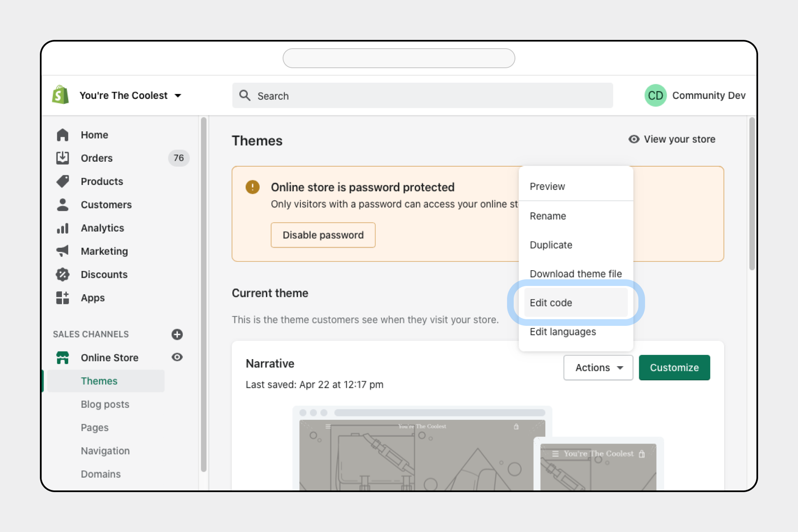Click the Products tag icon
The width and height of the screenshot is (798, 532).
point(62,181)
